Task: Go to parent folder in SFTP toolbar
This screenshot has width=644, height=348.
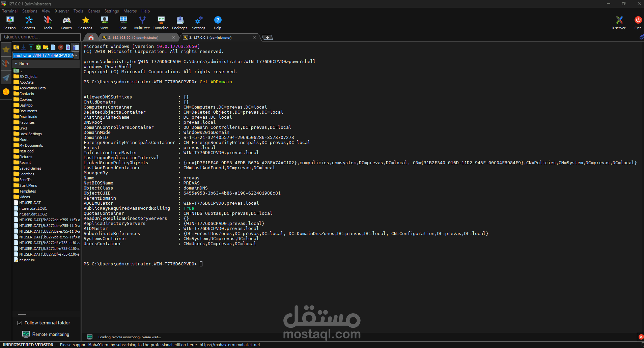Action: click(16, 47)
